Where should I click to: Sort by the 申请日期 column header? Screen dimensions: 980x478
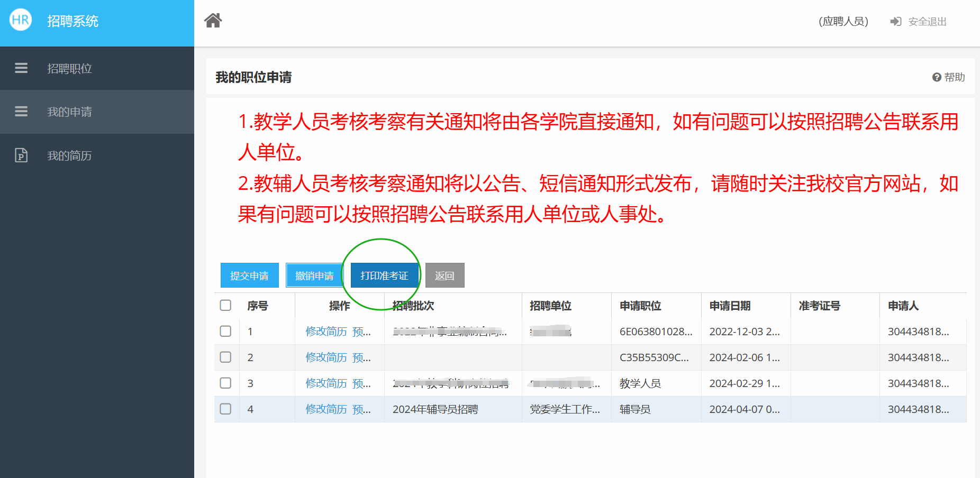[x=730, y=306]
